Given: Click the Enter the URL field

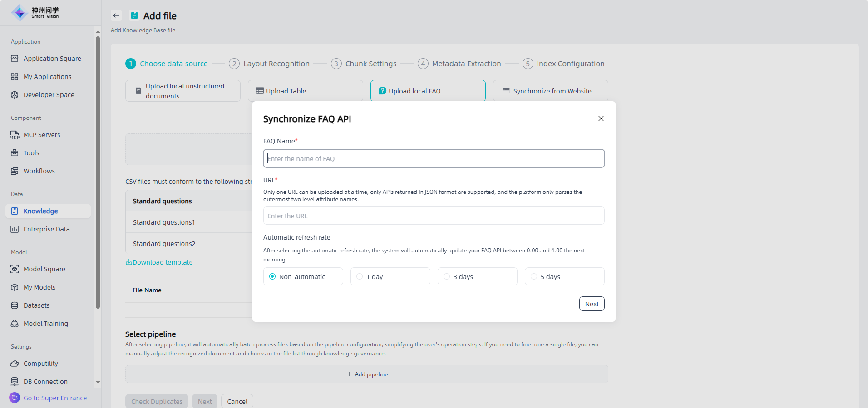Looking at the screenshot, I should pyautogui.click(x=434, y=216).
